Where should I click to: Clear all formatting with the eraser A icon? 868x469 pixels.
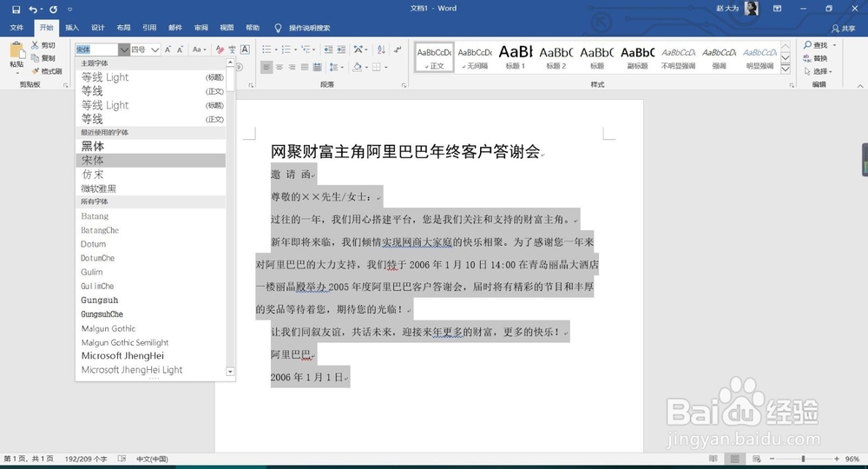click(x=220, y=50)
